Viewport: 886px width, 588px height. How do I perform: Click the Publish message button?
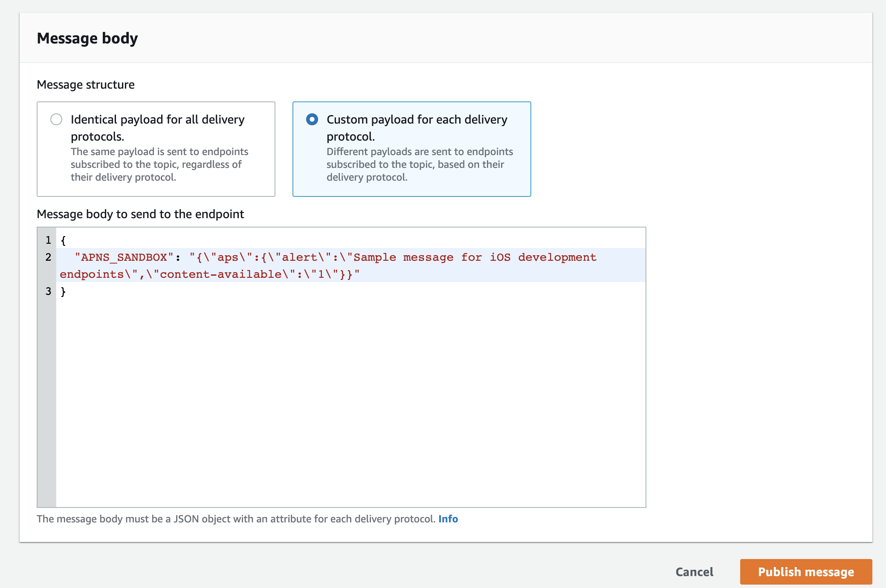pyautogui.click(x=805, y=572)
